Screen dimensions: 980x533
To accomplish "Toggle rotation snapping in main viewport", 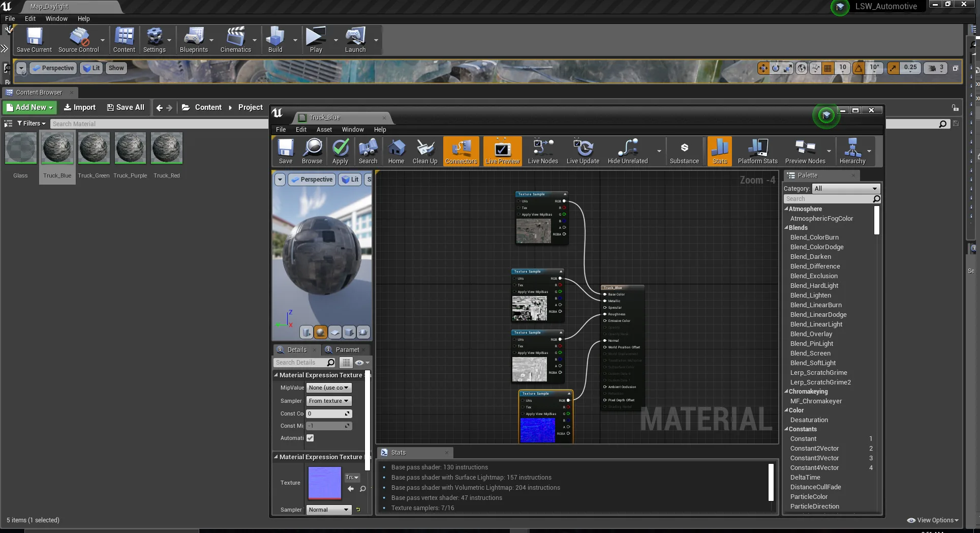I will pyautogui.click(x=859, y=68).
